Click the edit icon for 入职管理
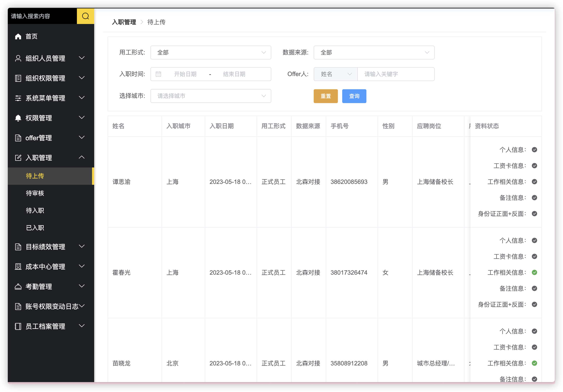 click(x=18, y=158)
